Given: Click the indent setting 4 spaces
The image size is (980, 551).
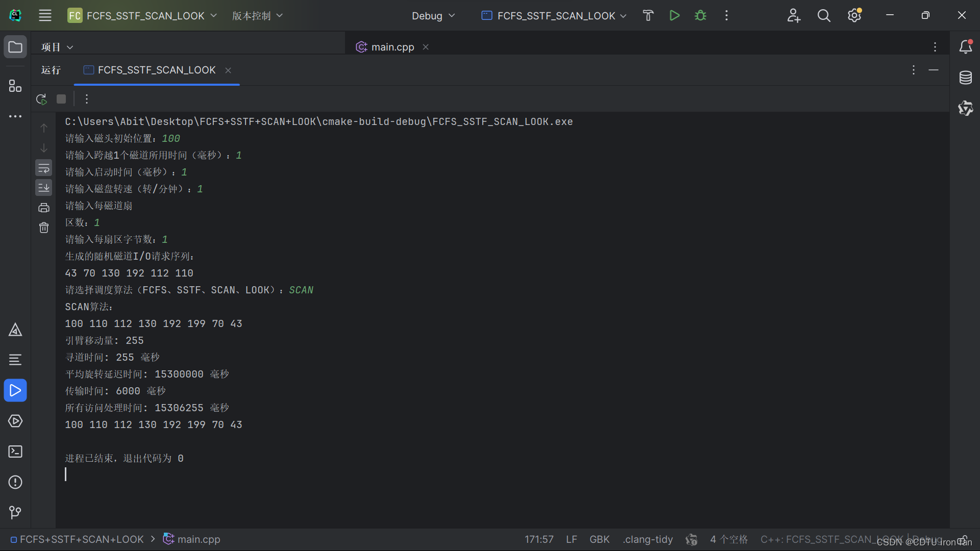Looking at the screenshot, I should click(729, 539).
